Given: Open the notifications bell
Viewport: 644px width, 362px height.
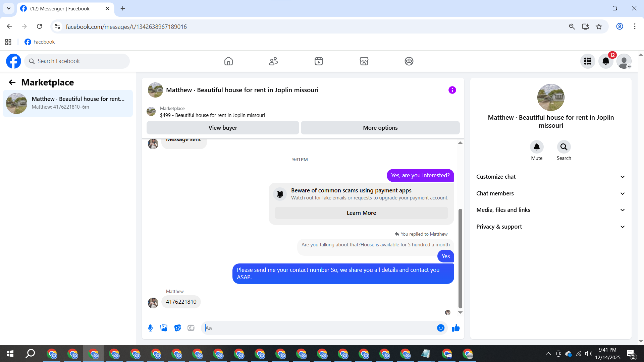Looking at the screenshot, I should point(605,61).
